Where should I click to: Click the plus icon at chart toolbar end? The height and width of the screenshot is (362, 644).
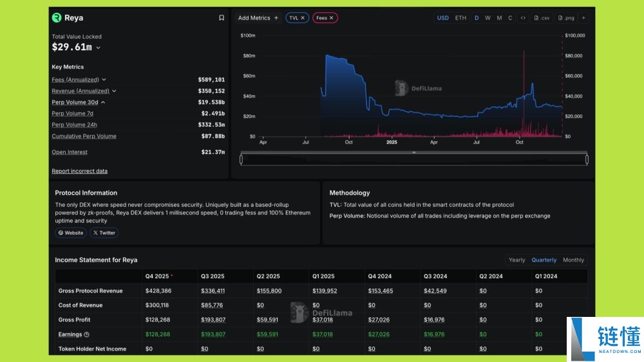pyautogui.click(x=583, y=17)
